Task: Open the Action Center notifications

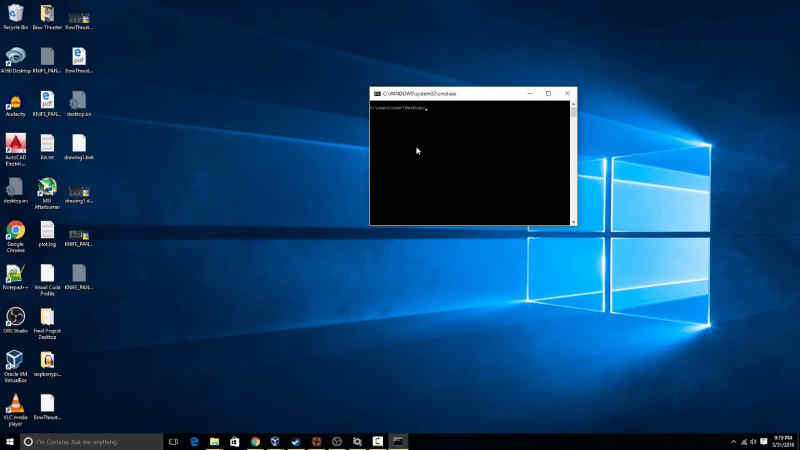Action: coord(764,442)
